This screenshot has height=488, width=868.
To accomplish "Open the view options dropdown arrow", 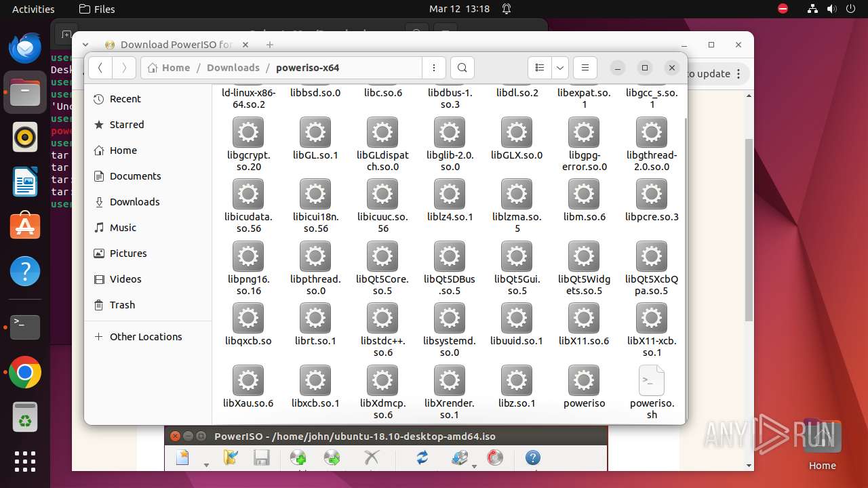I will tap(560, 68).
